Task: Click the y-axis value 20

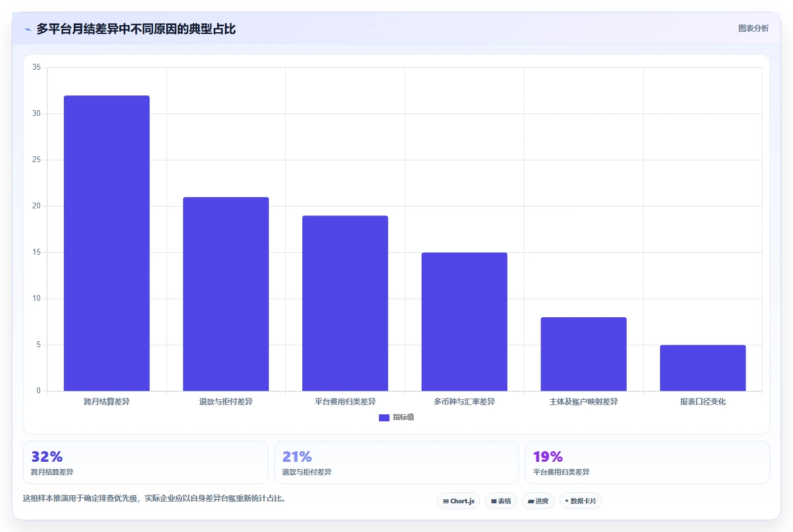Action: [36, 206]
